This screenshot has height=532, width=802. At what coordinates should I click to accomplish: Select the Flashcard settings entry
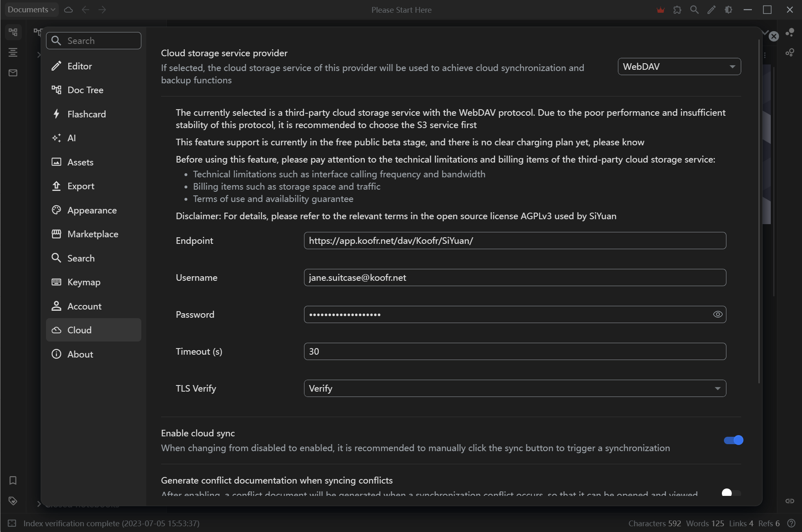93,114
